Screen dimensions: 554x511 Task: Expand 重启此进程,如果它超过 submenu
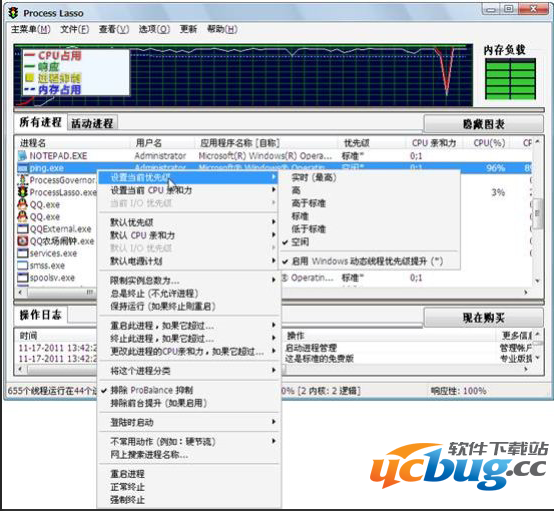(x=189, y=325)
